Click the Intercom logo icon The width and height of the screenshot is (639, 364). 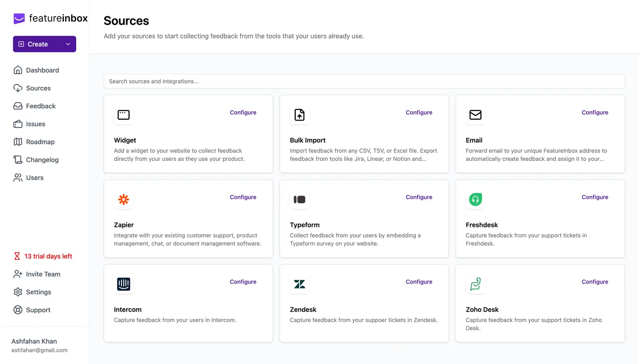click(124, 284)
